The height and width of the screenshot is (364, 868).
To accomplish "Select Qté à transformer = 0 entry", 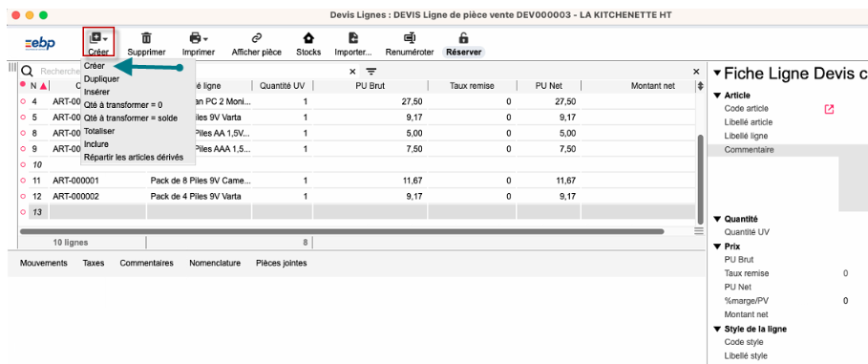I will coord(123,105).
